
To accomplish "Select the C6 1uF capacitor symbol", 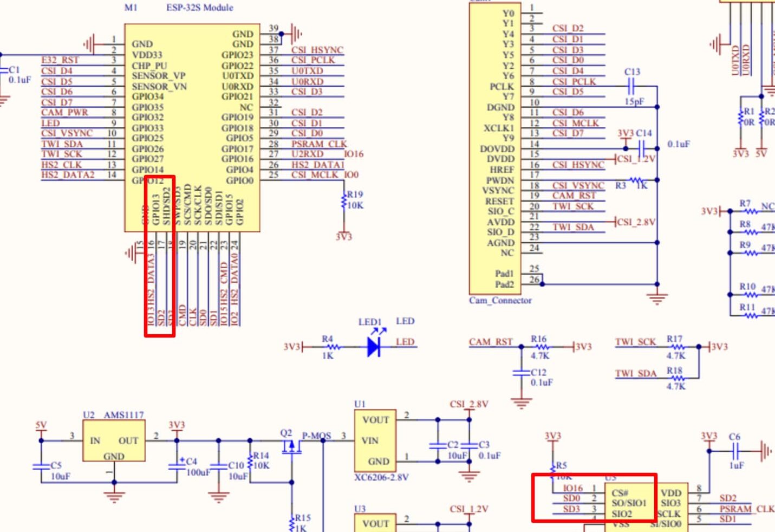I will coord(735,450).
